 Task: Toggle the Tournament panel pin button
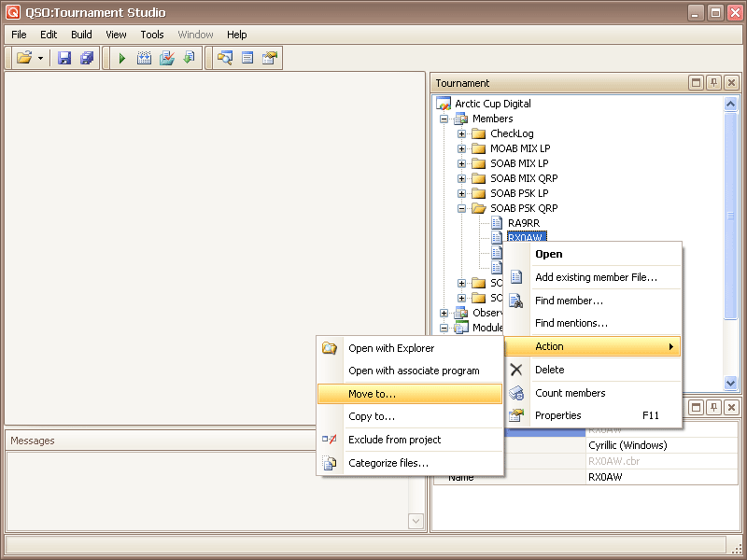click(713, 83)
